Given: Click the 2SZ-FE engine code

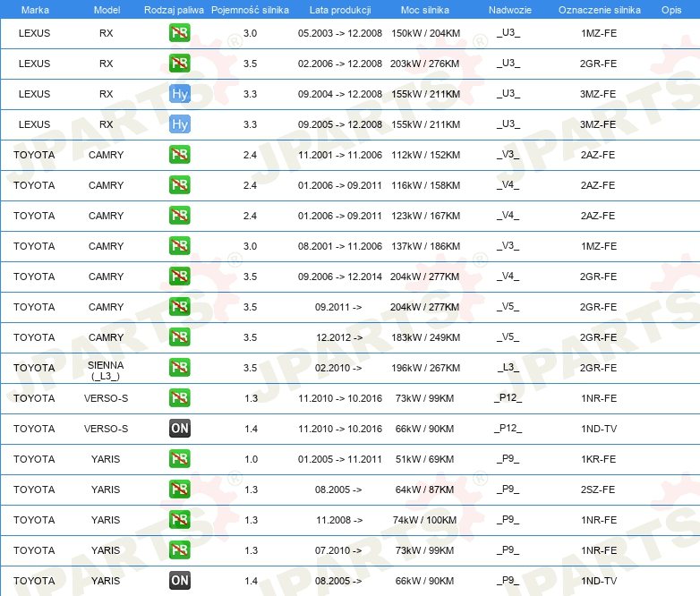Looking at the screenshot, I should [x=598, y=490].
